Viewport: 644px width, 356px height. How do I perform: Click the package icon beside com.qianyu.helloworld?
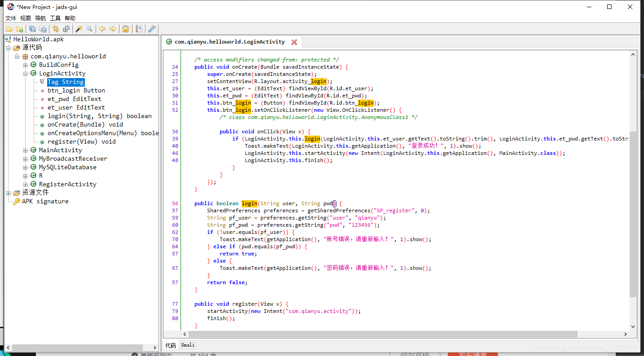25,57
